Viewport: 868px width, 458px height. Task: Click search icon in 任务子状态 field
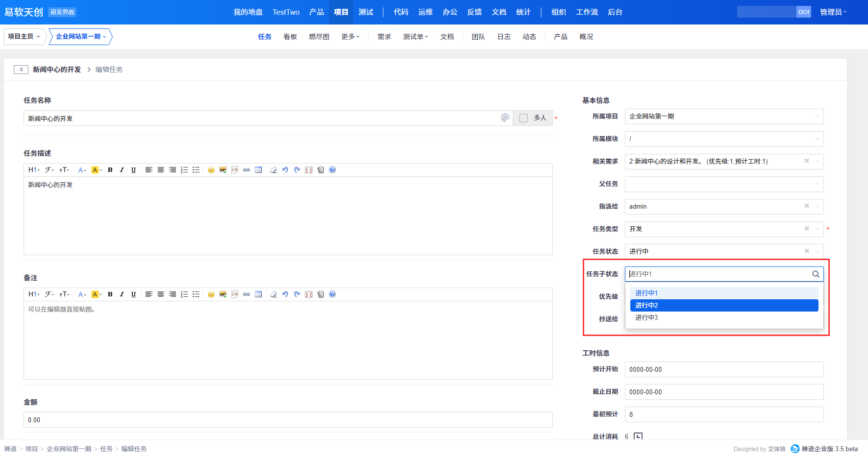816,274
